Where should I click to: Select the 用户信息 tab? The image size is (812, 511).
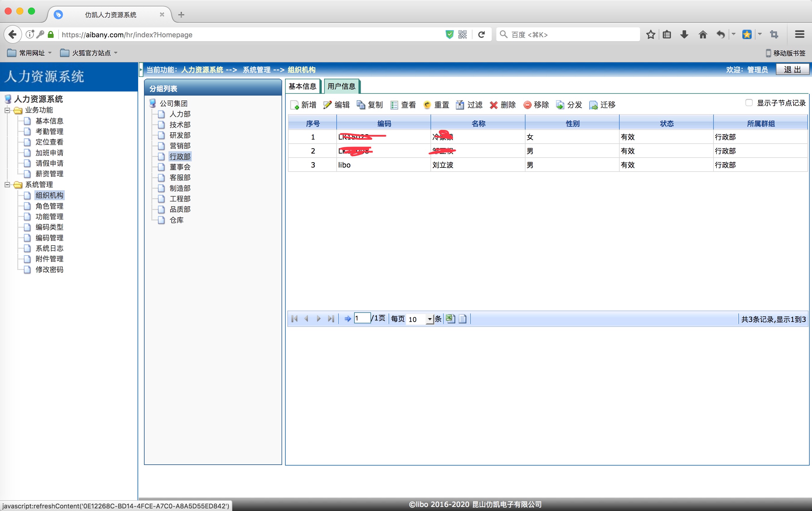click(341, 87)
